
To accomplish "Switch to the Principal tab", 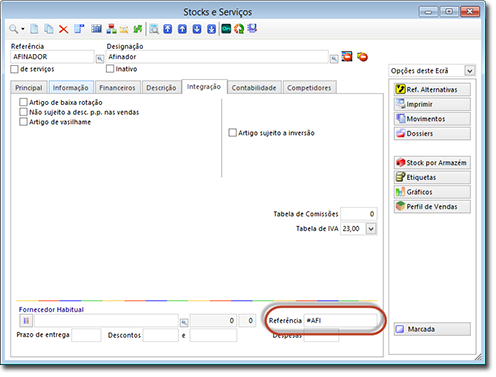I will click(x=29, y=88).
